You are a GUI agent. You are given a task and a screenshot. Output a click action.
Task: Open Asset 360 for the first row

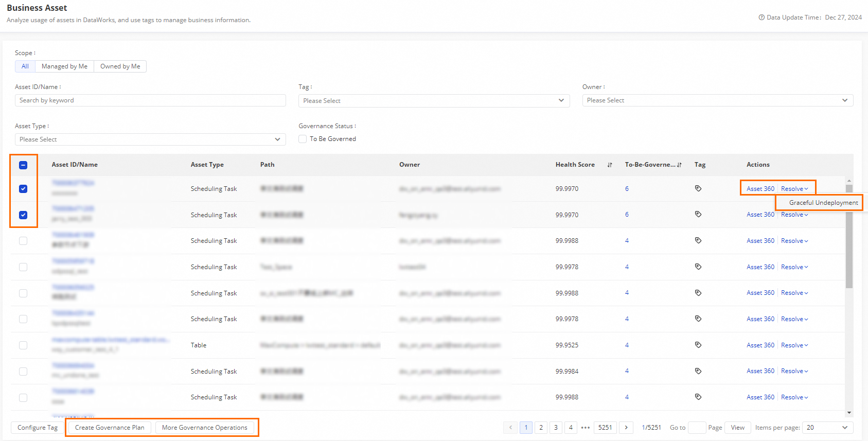click(760, 189)
